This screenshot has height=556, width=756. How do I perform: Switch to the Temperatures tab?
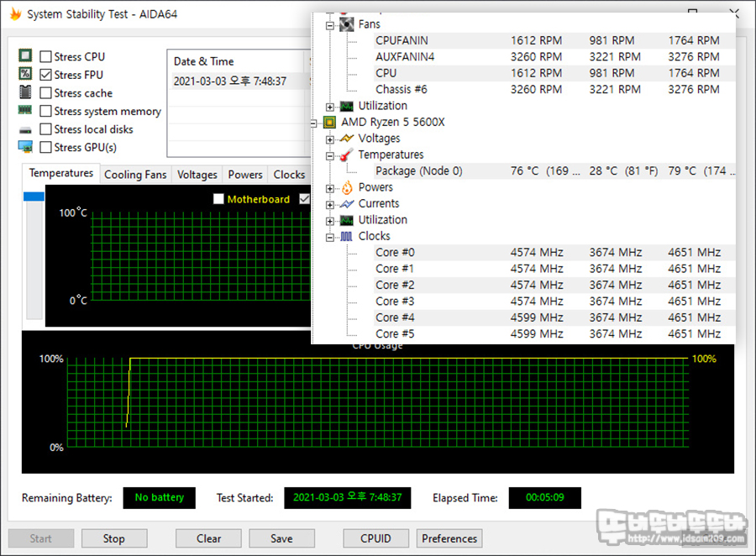(x=61, y=173)
